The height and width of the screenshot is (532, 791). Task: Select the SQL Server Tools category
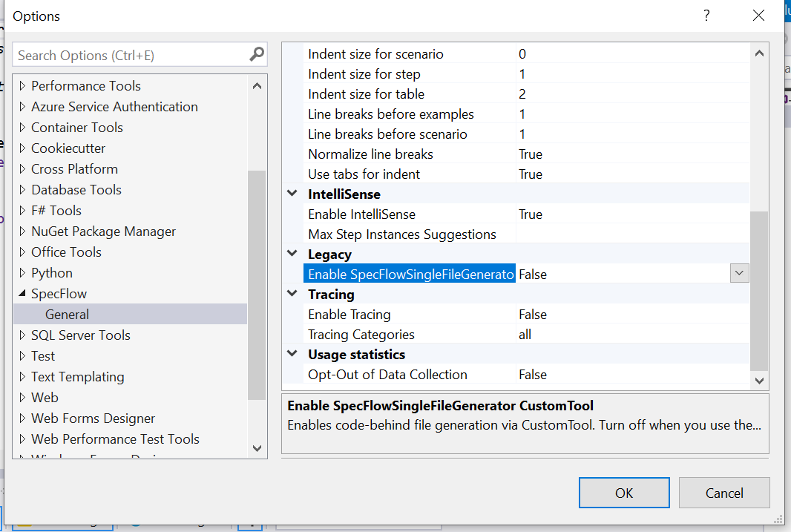80,335
